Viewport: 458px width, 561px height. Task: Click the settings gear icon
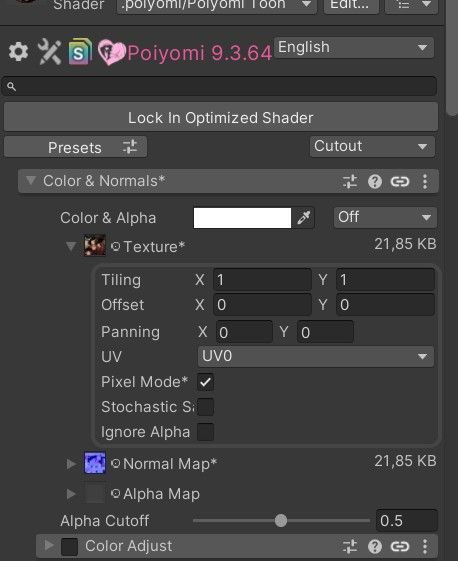[x=18, y=52]
